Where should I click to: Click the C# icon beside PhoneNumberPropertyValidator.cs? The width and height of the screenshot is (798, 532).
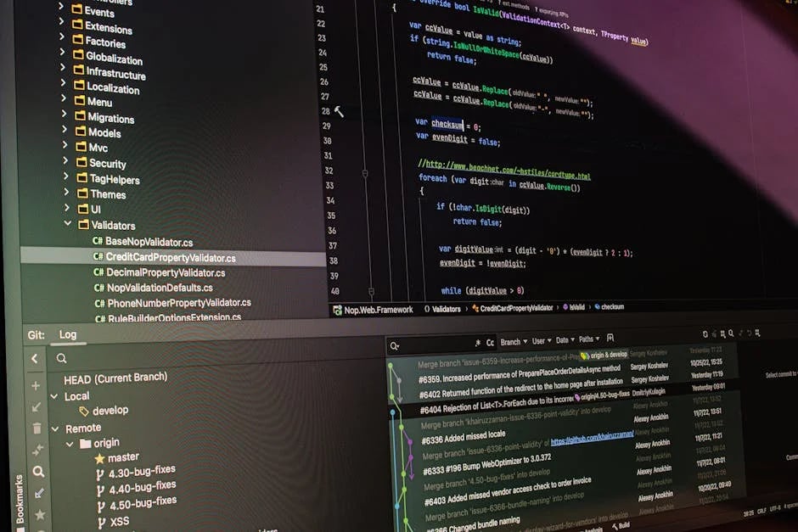(100, 304)
